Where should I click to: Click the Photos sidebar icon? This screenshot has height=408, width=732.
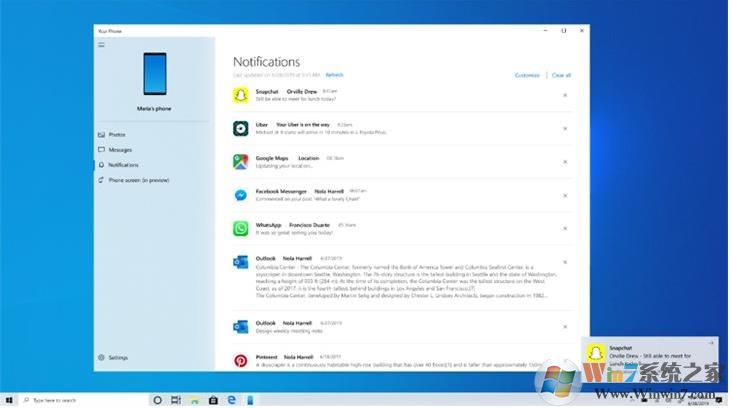101,134
